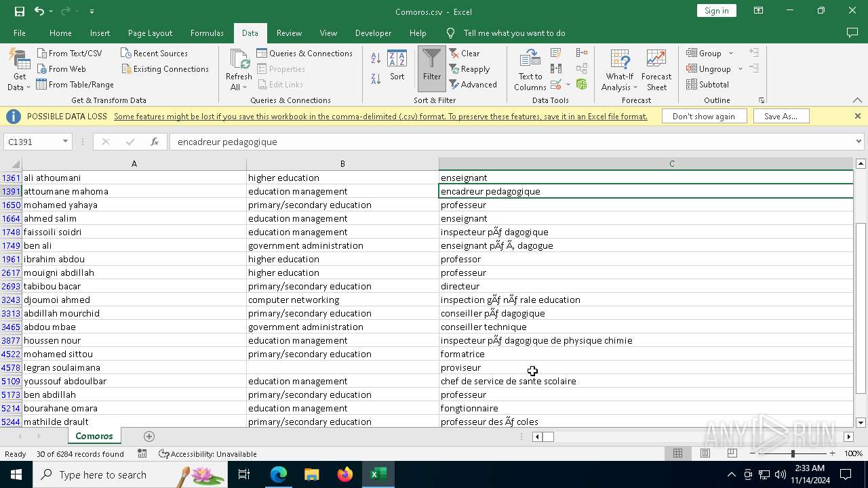
Task: Switch to Page Layout view
Action: [705, 453]
